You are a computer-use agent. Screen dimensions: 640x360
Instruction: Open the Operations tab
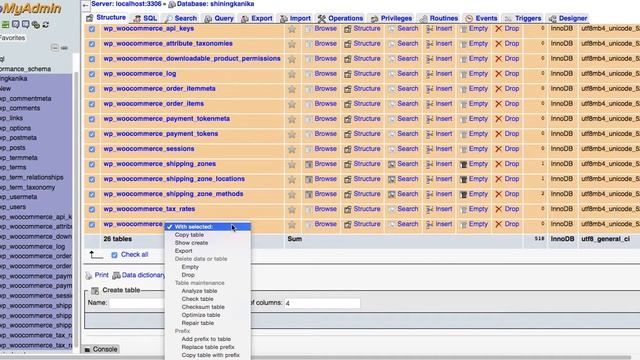point(340,18)
